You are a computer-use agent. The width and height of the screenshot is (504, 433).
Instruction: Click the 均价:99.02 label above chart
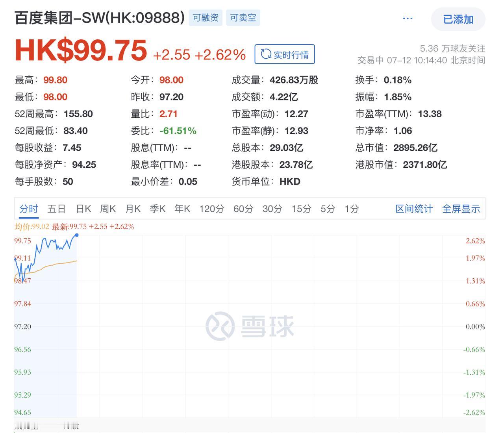(32, 226)
